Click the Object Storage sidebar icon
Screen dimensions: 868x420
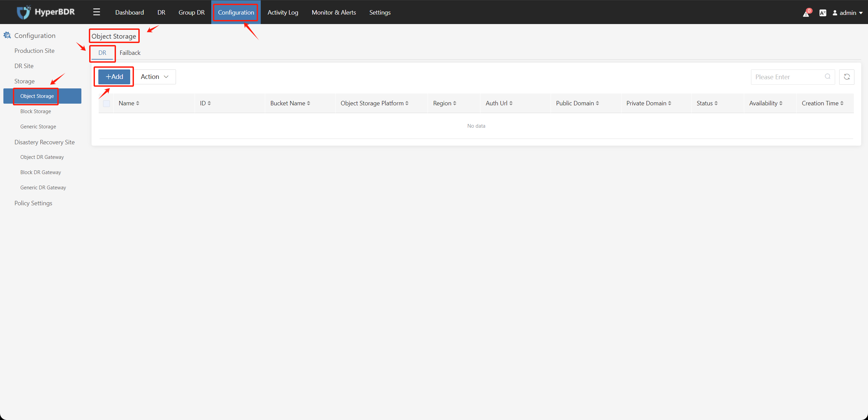coord(37,96)
